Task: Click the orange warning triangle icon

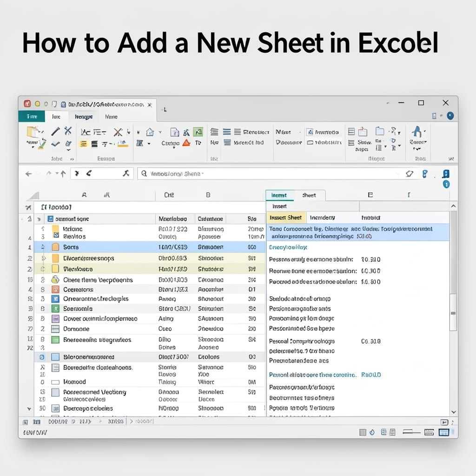Action: (x=186, y=143)
